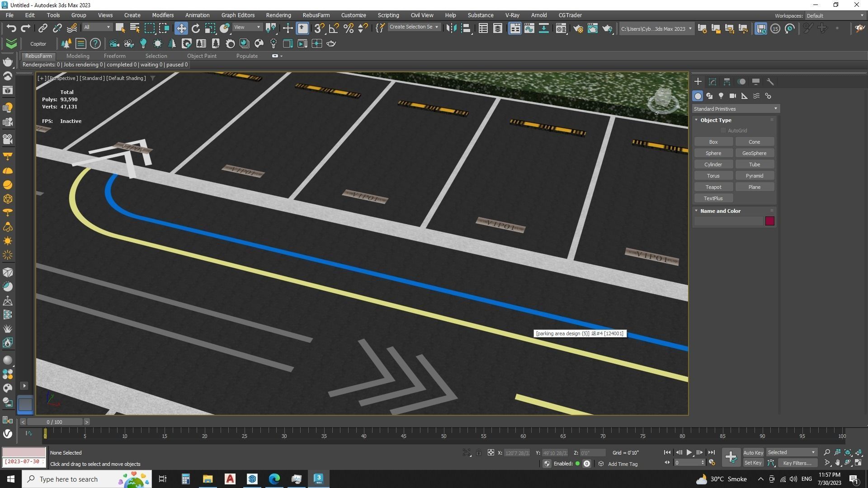Select the Lights category in Create panel
This screenshot has width=868, height=488.
point(721,96)
